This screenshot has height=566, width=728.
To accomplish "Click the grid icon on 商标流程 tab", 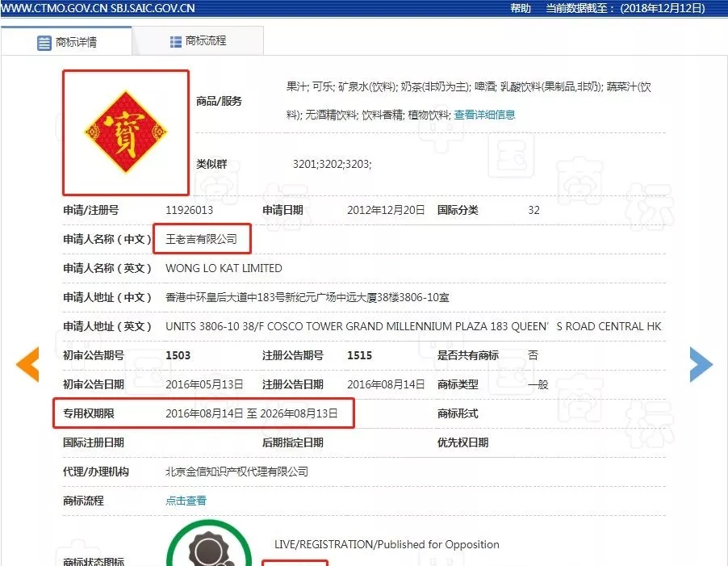I will point(175,41).
